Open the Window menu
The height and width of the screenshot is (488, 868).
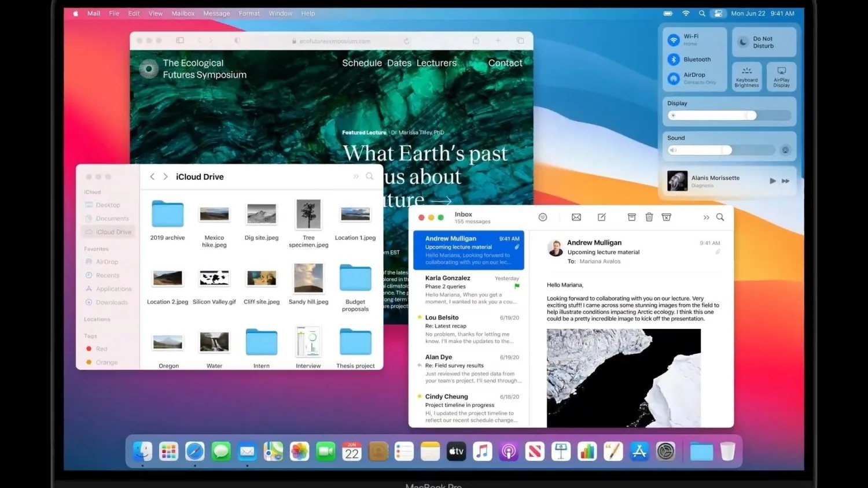[x=281, y=13]
